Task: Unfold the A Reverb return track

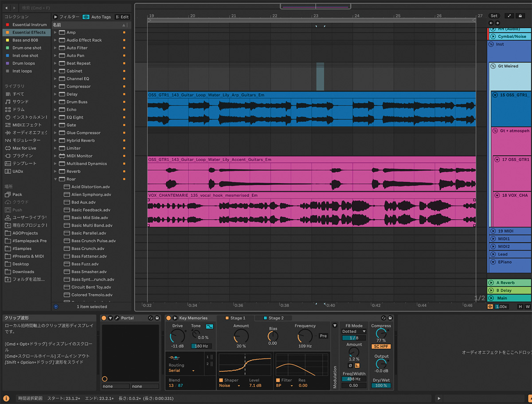Action: click(491, 283)
